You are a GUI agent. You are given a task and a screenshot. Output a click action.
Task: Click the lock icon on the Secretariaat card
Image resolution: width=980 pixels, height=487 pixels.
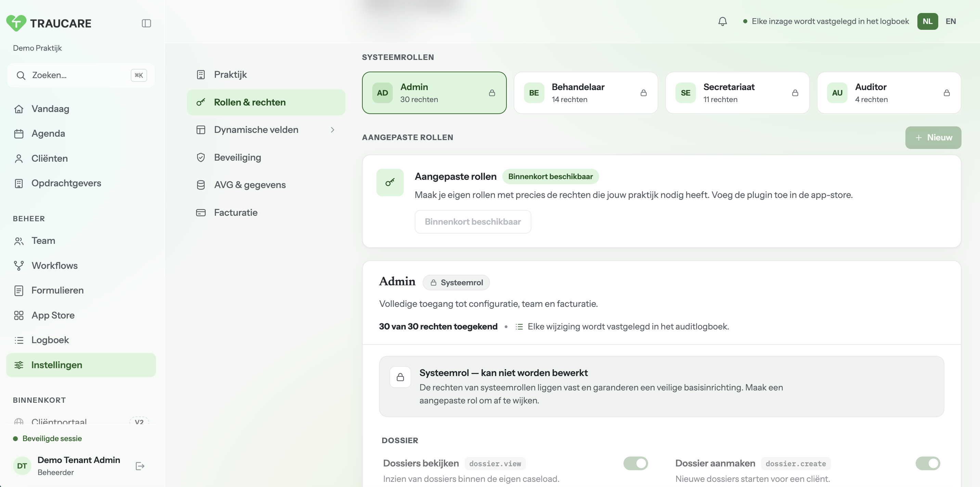(795, 93)
